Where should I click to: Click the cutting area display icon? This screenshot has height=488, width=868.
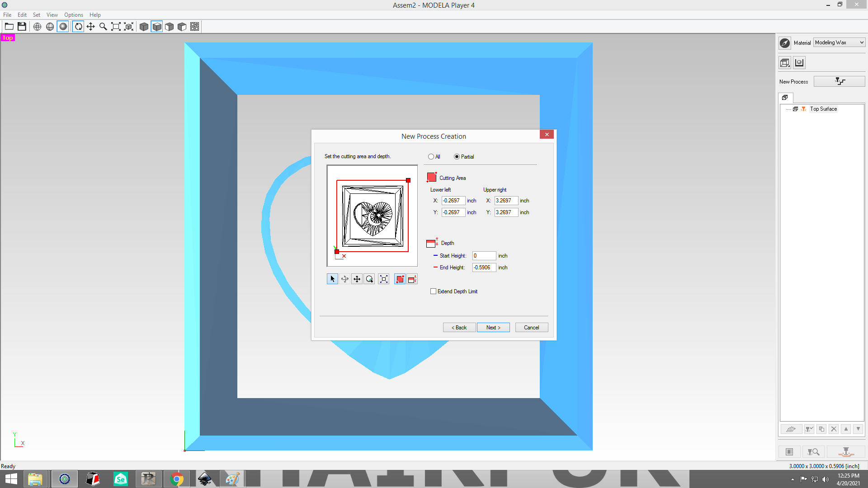coord(400,279)
